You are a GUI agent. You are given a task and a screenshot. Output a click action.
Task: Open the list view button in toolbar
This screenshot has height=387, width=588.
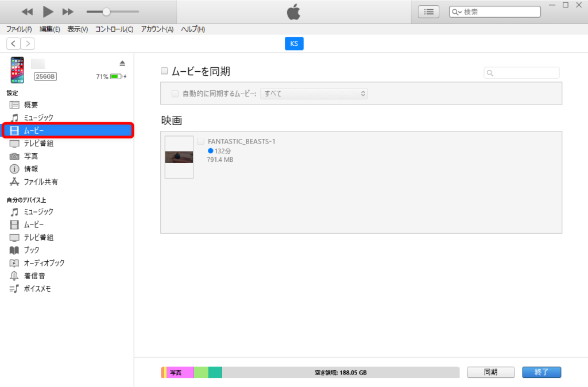pyautogui.click(x=428, y=12)
